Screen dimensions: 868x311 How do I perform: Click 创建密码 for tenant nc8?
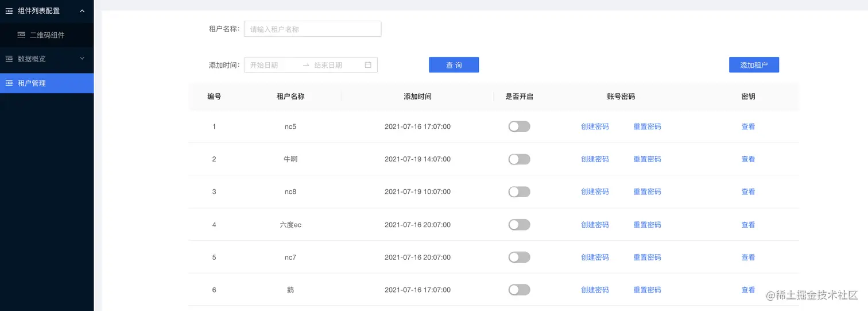(x=595, y=191)
